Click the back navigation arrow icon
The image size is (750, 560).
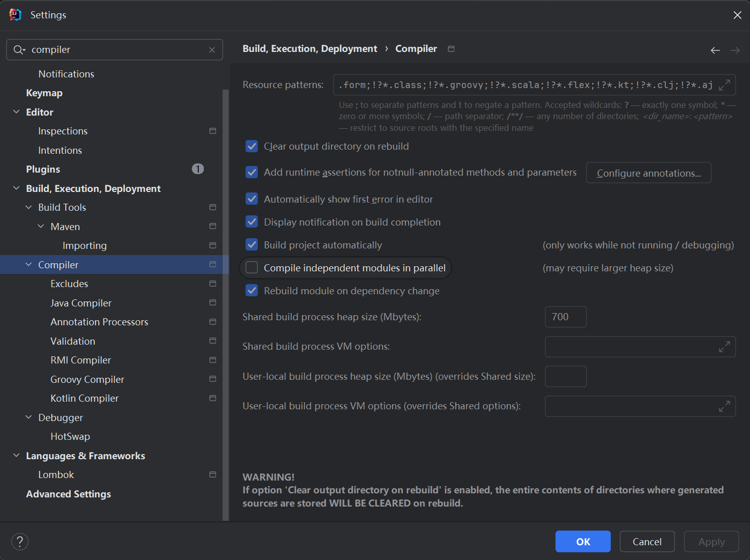(715, 50)
